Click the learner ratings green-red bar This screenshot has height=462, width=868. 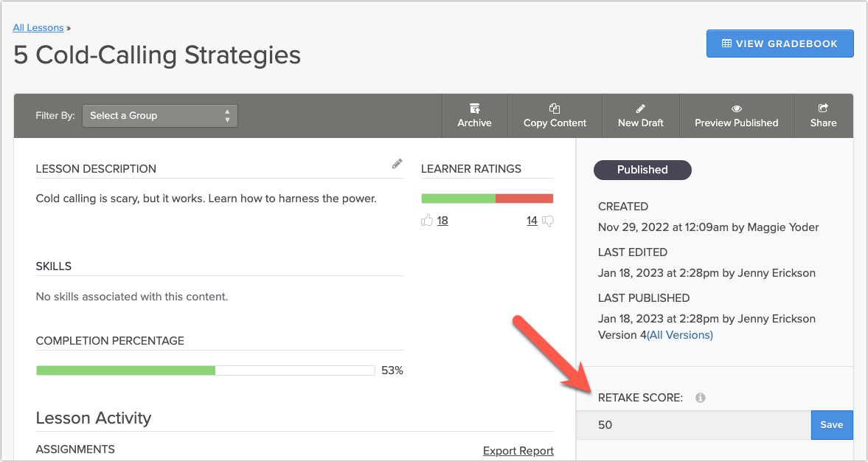487,199
